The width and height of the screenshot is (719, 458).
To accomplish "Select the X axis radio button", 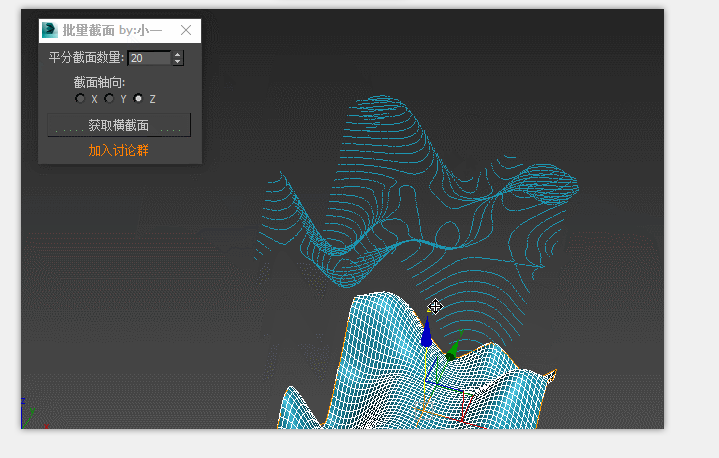I will click(80, 99).
